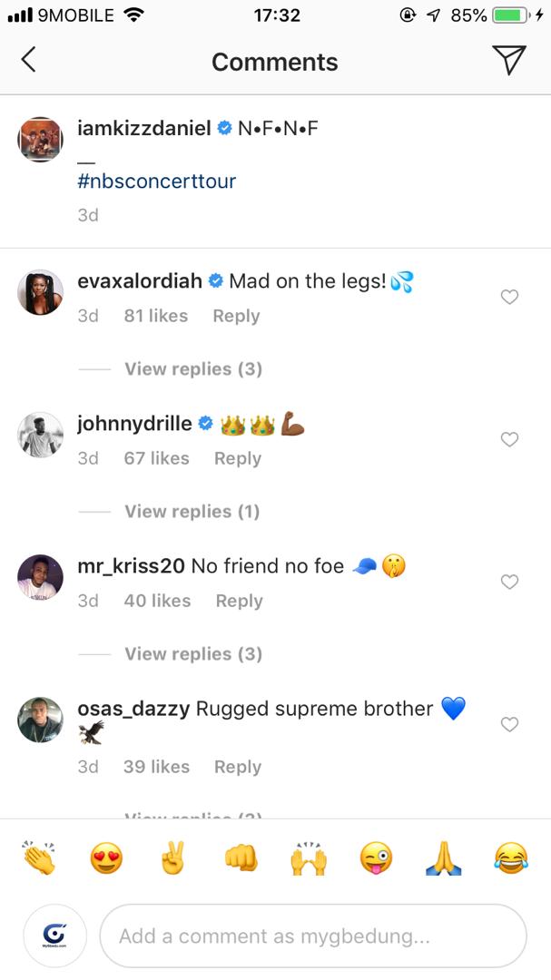
Task: Select the peace sign quick emoji
Action: pos(173,857)
